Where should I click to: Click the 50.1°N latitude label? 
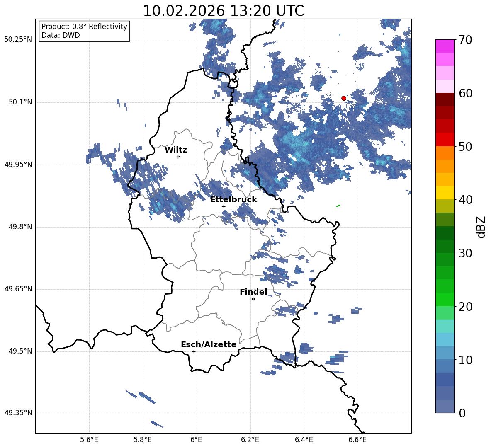pyautogui.click(x=20, y=102)
